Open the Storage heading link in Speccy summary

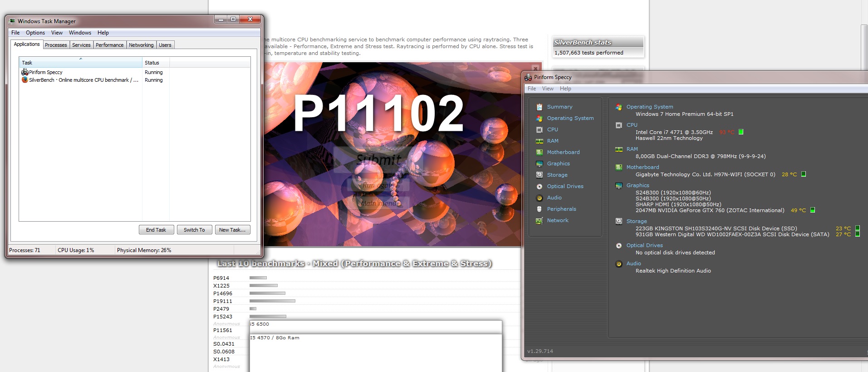[x=637, y=221]
